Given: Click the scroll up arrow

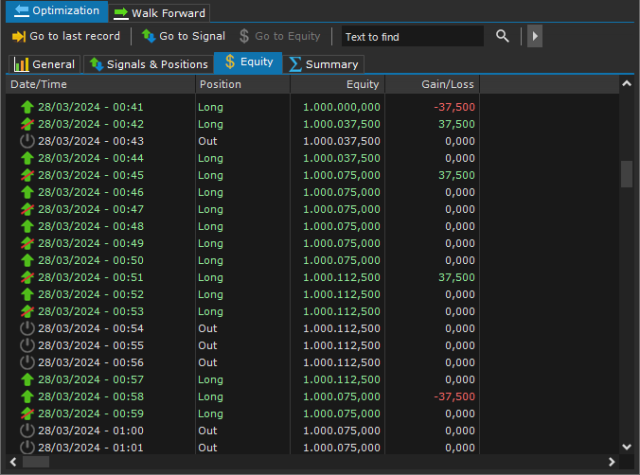Looking at the screenshot, I should (x=627, y=84).
